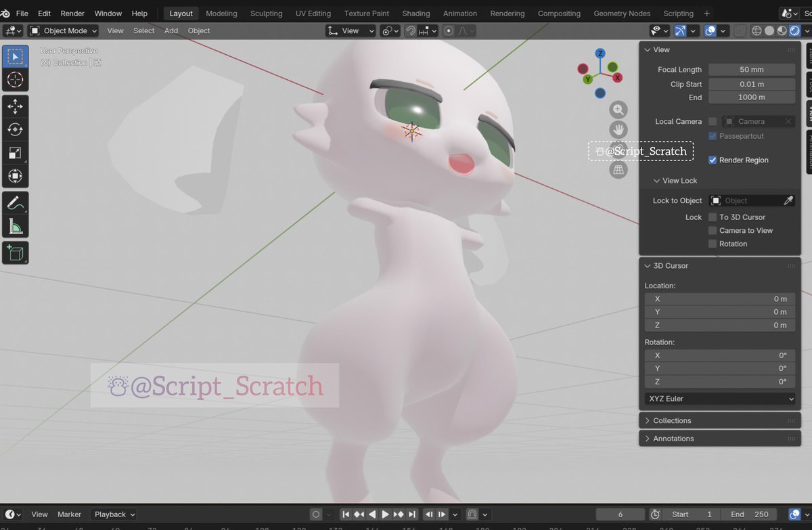
Task: Select the 3D Cursor tool
Action: point(15,80)
